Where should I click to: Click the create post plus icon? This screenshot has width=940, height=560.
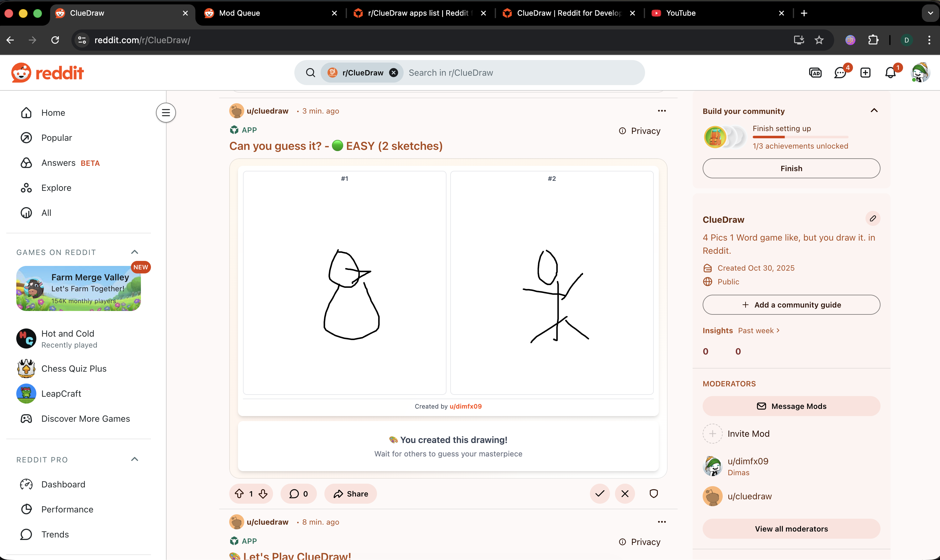click(865, 73)
